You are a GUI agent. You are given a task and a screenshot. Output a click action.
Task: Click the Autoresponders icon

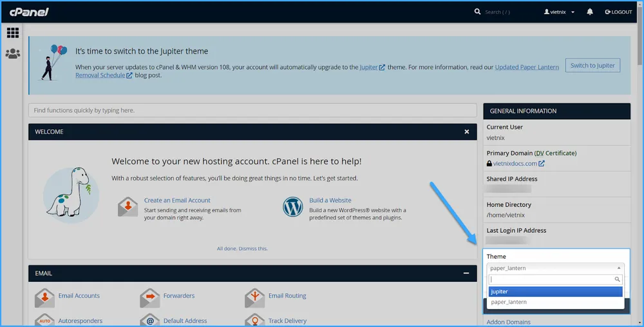pos(44,321)
